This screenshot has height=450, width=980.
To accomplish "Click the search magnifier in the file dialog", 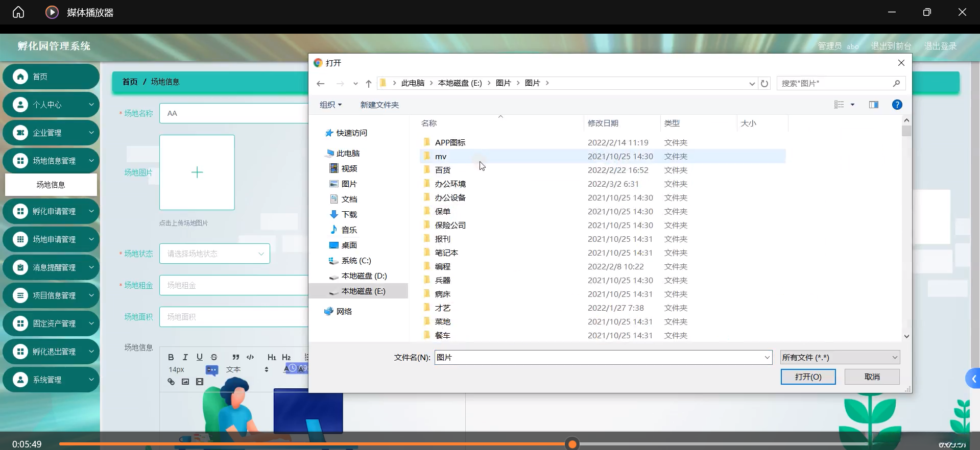I will 896,83.
